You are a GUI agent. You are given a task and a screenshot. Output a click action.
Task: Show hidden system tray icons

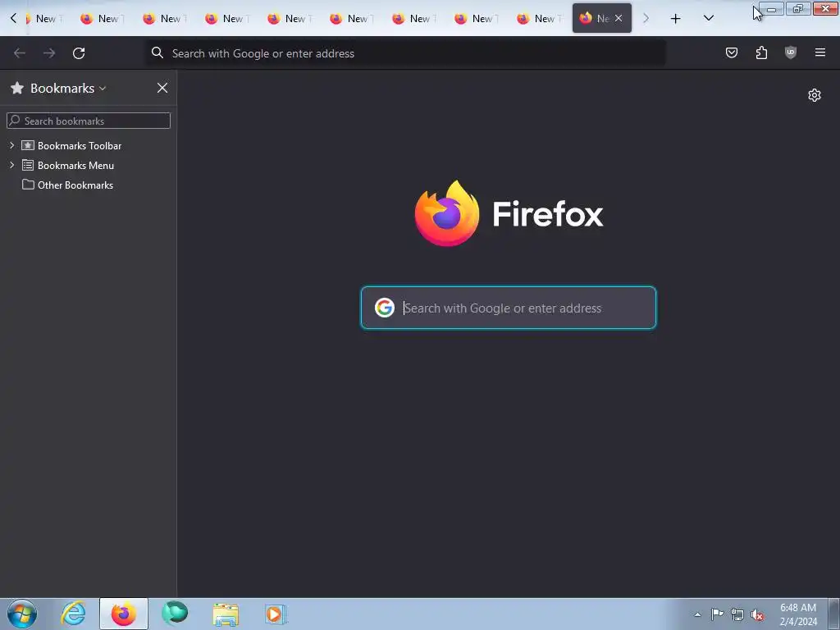coord(697,614)
